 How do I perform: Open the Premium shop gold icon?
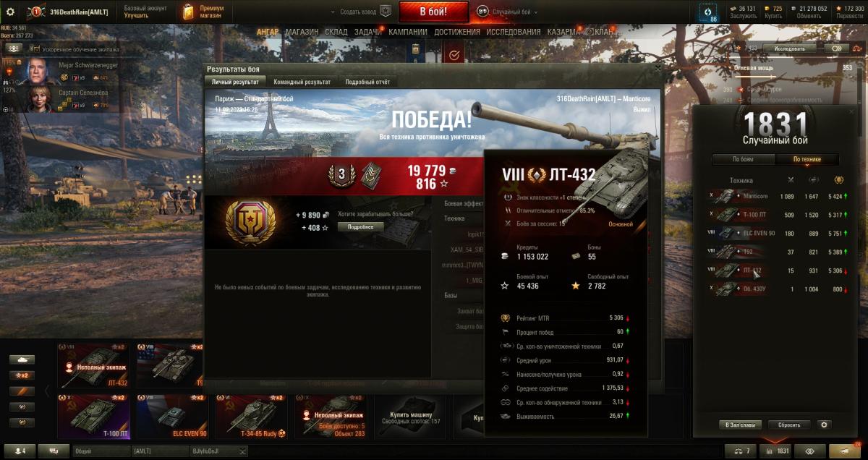189,12
